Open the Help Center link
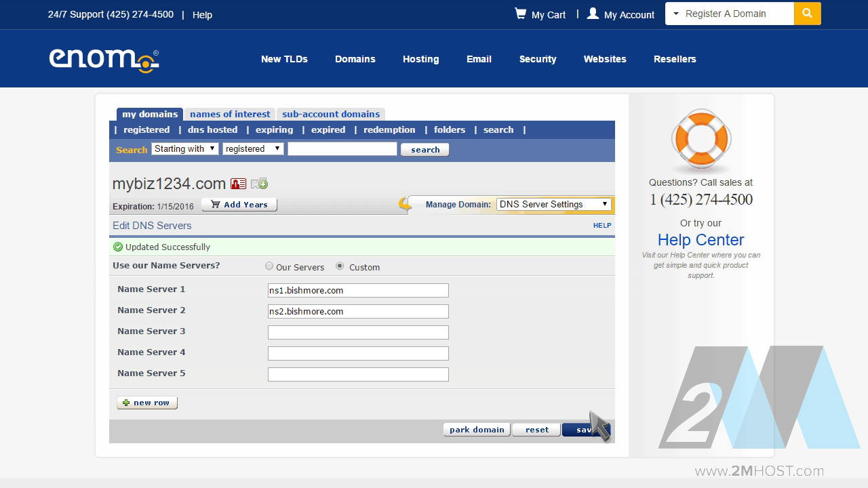Image resolution: width=868 pixels, height=488 pixels. (701, 240)
